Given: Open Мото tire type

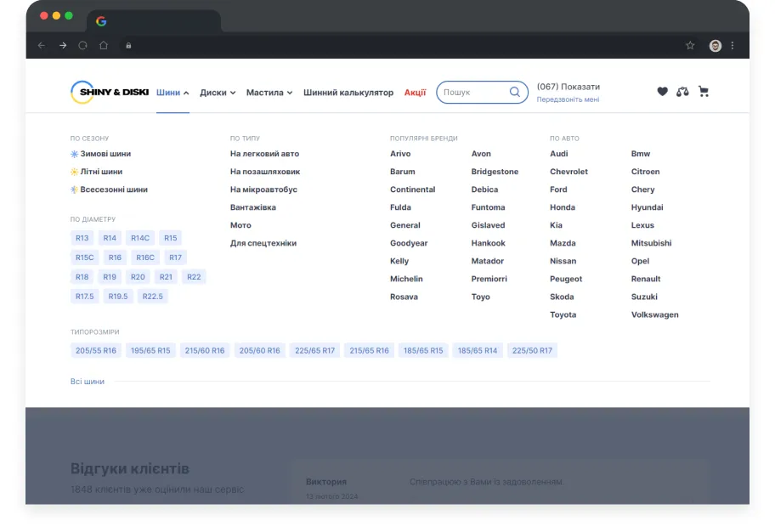Looking at the screenshot, I should point(240,225).
